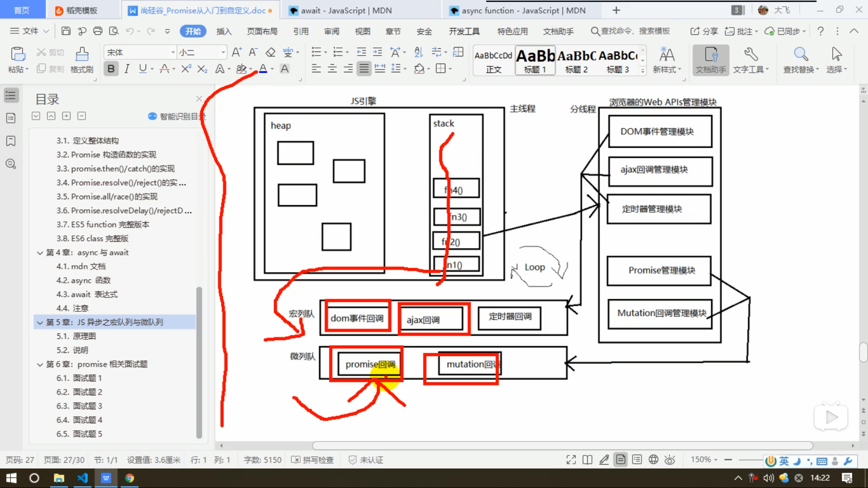Switch to await - JavaScript MDN tab
The height and width of the screenshot is (488, 868).
point(346,10)
